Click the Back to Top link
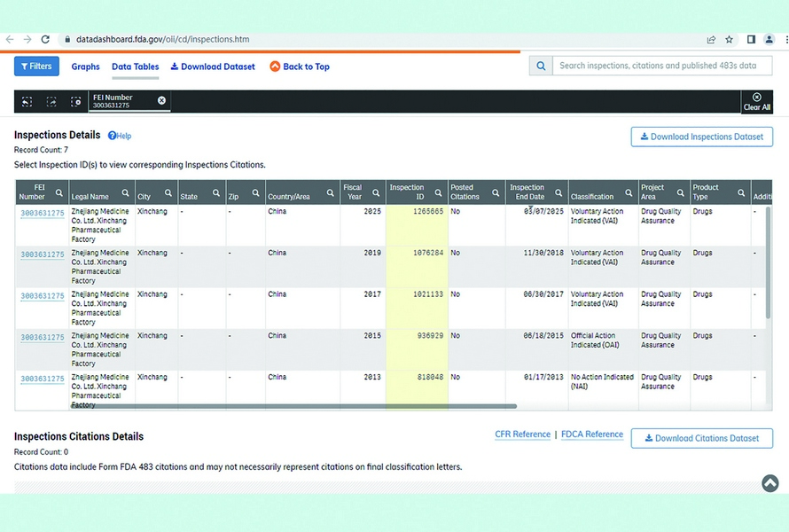789x532 pixels. click(300, 66)
